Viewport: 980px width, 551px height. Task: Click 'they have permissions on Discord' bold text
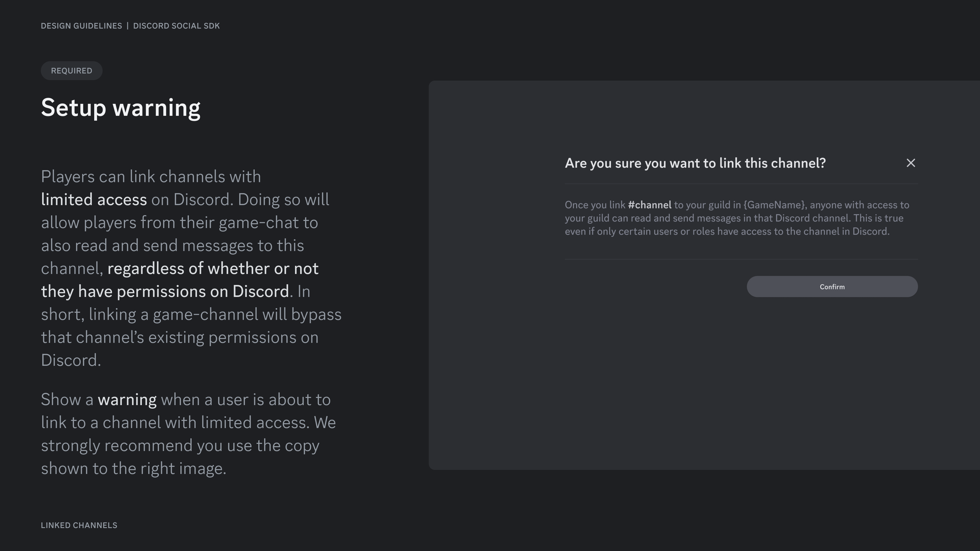tap(165, 292)
